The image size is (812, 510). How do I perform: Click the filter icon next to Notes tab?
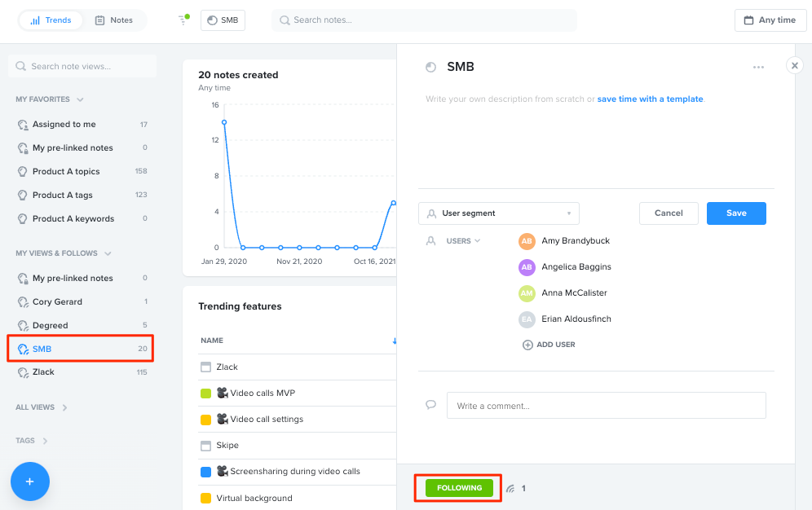point(183,20)
